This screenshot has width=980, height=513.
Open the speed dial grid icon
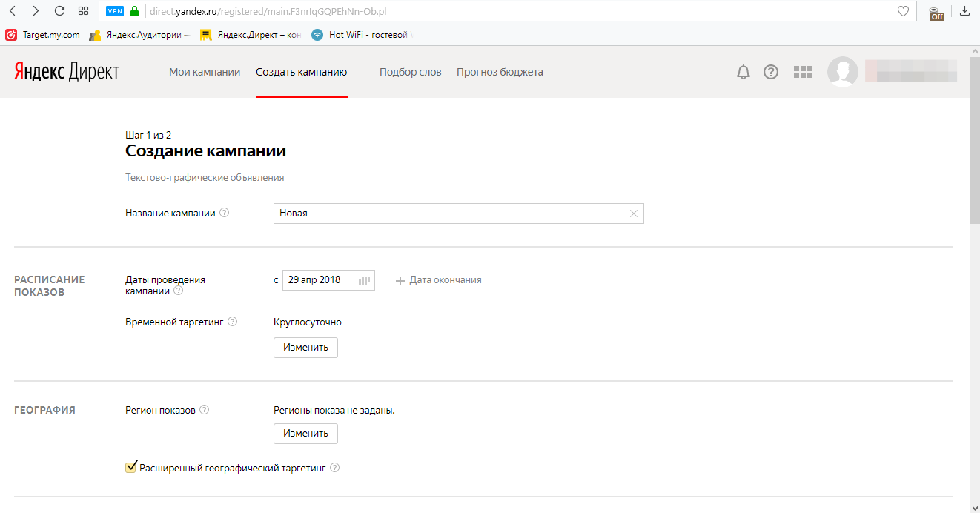click(83, 11)
